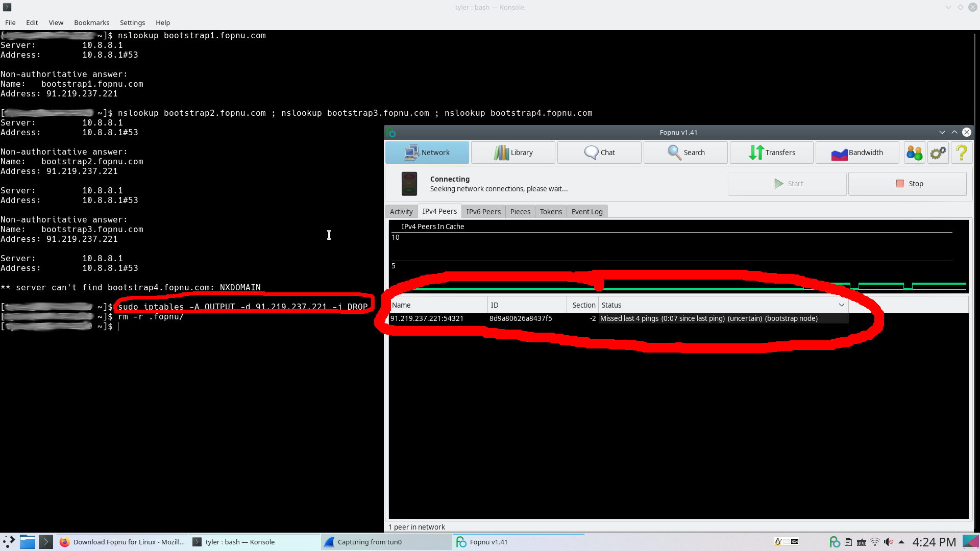Open the Bookmarks menu in Konsole

[x=91, y=22]
